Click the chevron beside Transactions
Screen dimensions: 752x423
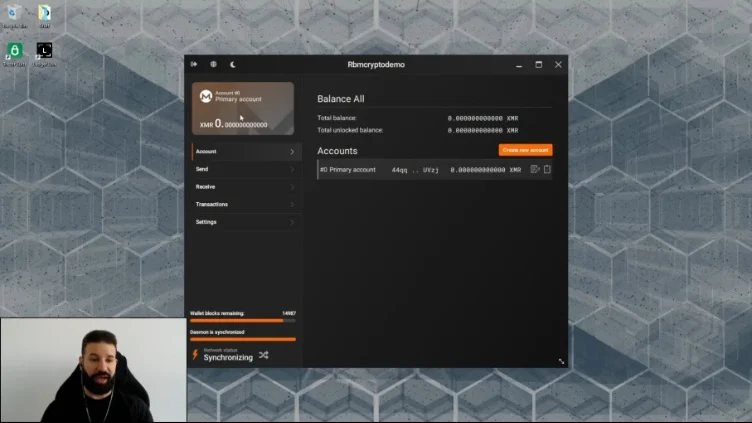[292, 205]
